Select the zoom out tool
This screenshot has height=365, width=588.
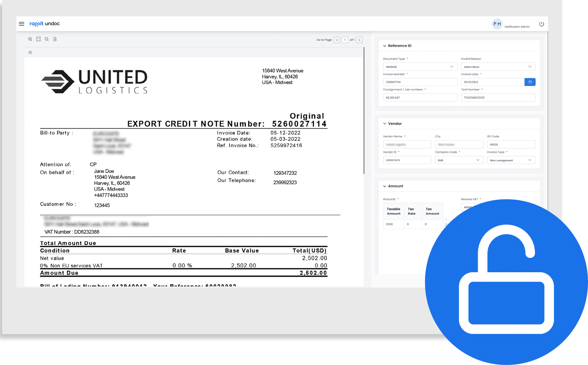pos(47,39)
